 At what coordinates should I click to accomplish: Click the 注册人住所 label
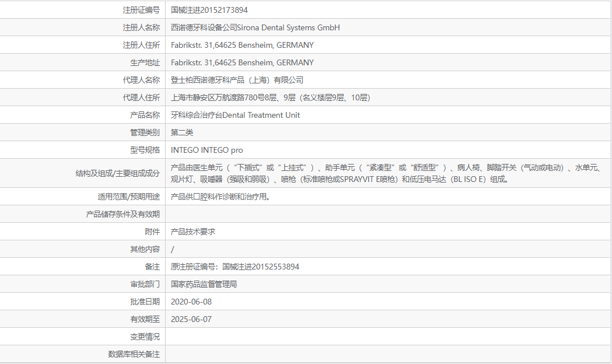[x=141, y=45]
